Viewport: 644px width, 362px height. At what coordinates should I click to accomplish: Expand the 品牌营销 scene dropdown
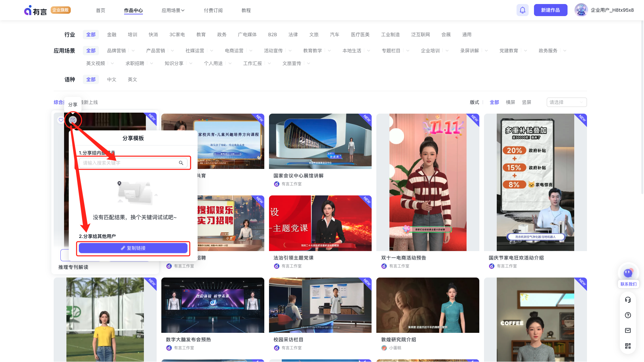point(133,51)
